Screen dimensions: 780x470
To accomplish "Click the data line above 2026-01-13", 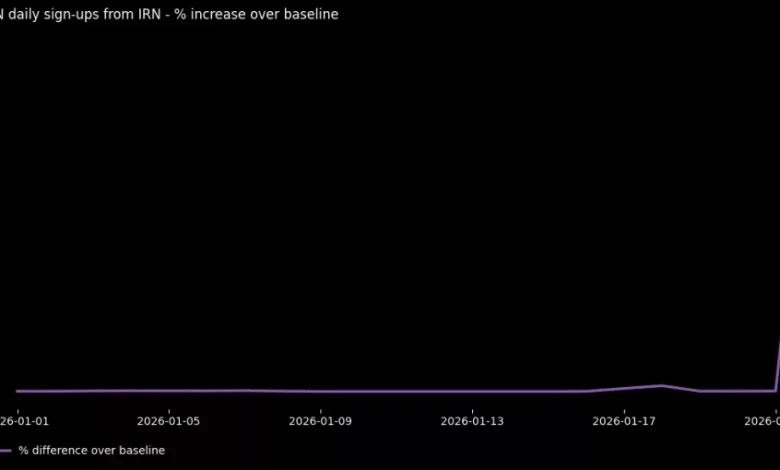I will tap(472, 391).
